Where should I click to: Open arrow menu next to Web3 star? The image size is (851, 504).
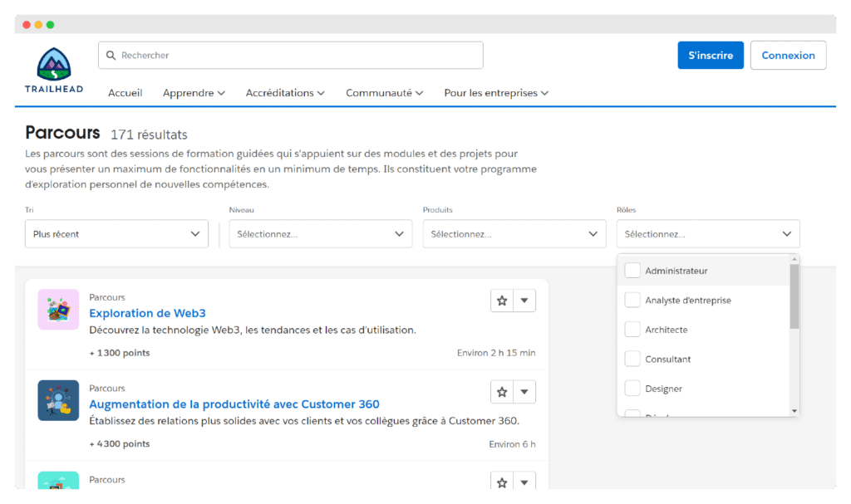pyautogui.click(x=524, y=301)
